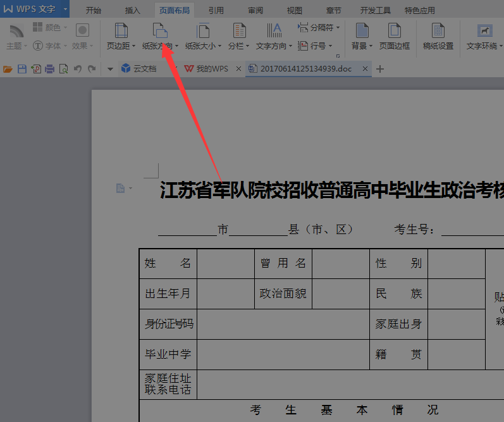
Task: Click the document navigation icon beside title
Action: tap(120, 188)
